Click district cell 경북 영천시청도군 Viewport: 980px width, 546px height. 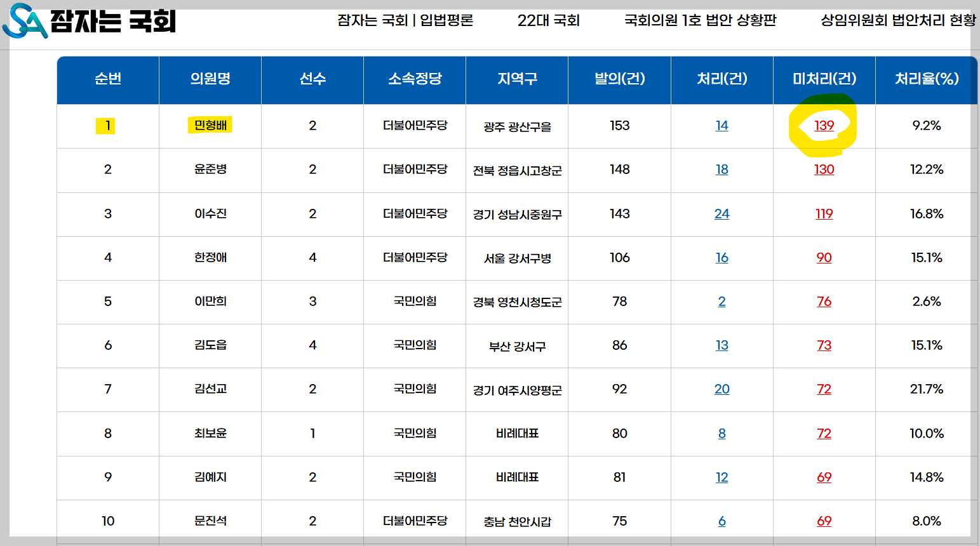tap(517, 302)
